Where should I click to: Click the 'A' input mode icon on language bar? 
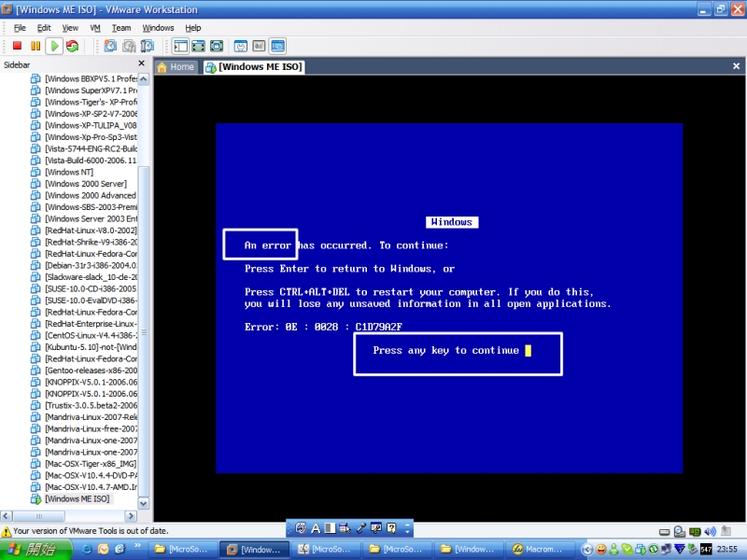pyautogui.click(x=316, y=528)
